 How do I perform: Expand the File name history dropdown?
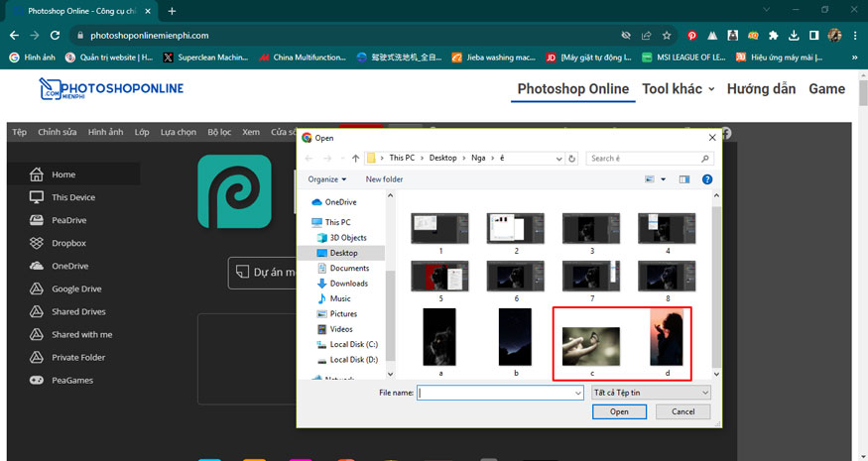(577, 393)
